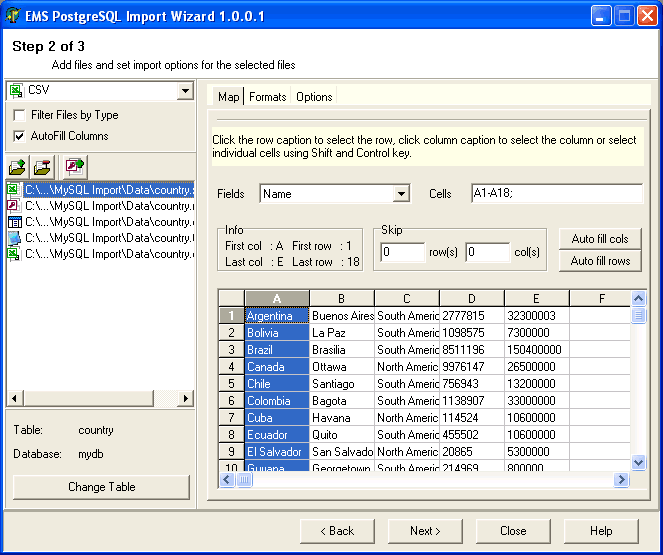663x555 pixels.
Task: Open the Formats tab
Action: point(267,97)
